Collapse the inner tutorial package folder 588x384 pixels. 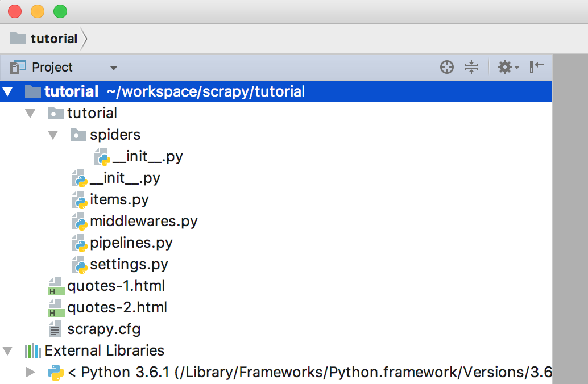coord(30,114)
